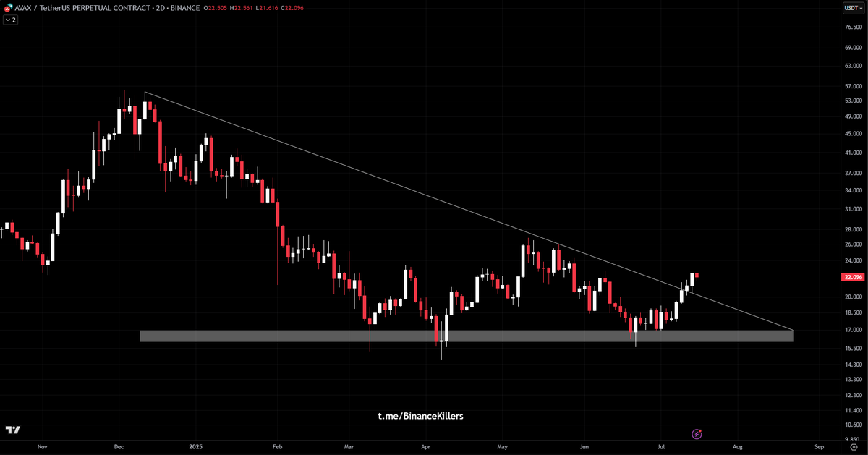Click the 22.096 current price tag
Viewport: 868px width, 455px height.
852,277
